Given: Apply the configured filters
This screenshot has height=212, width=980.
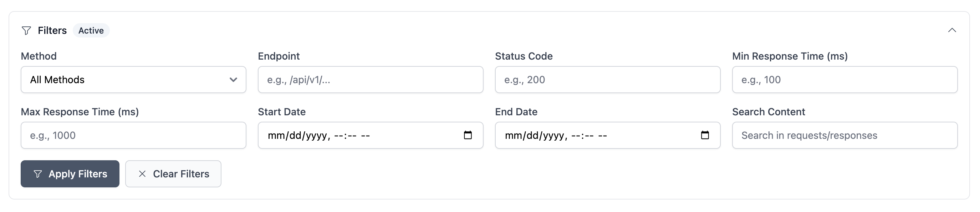Looking at the screenshot, I should (70, 174).
